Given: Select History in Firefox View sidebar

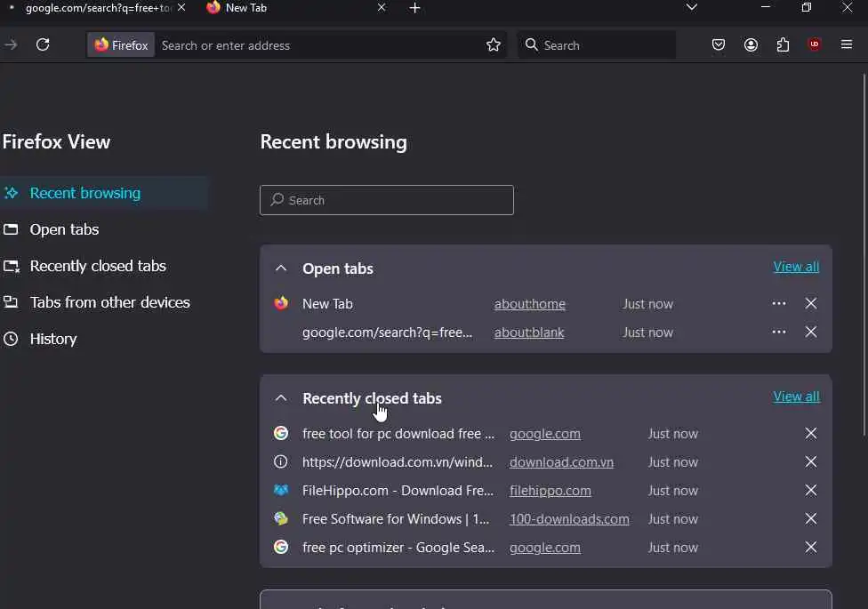Looking at the screenshot, I should click(53, 339).
